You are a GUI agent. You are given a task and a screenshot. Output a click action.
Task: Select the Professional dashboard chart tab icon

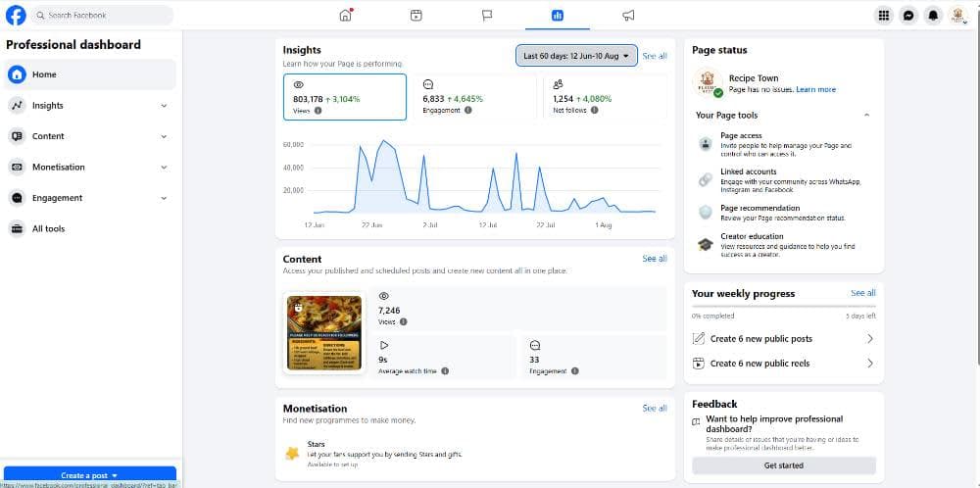558,16
